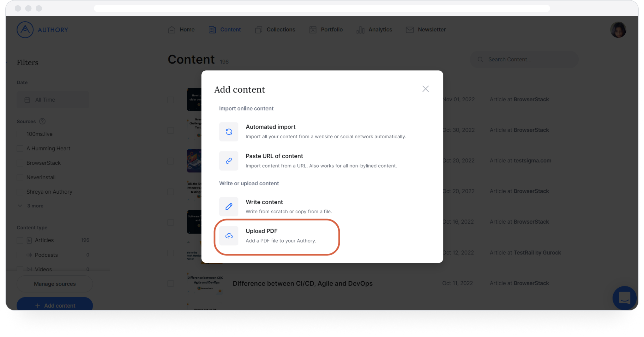The image size is (644, 337).
Task: Open the Authory logo home link
Action: [x=43, y=30]
